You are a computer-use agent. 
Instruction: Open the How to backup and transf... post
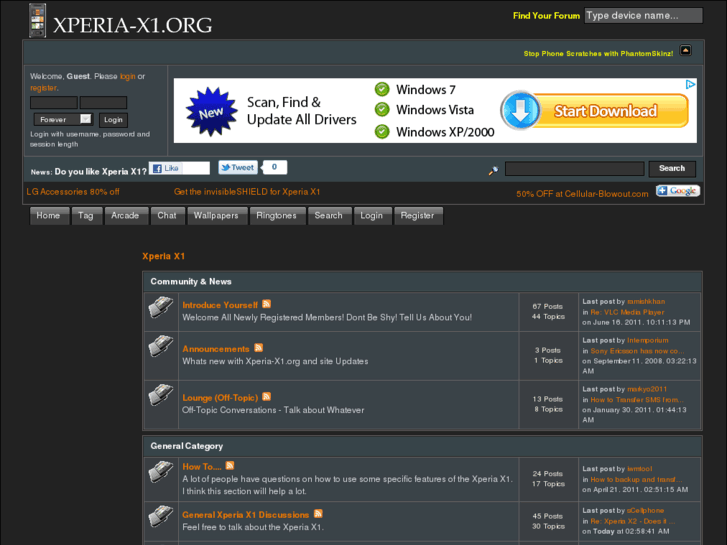pyautogui.click(x=636, y=479)
